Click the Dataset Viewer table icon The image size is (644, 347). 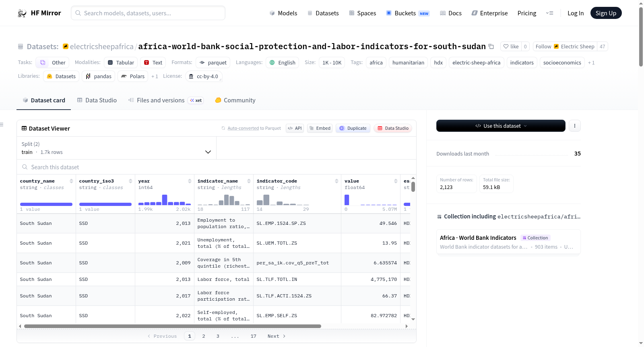coord(24,128)
